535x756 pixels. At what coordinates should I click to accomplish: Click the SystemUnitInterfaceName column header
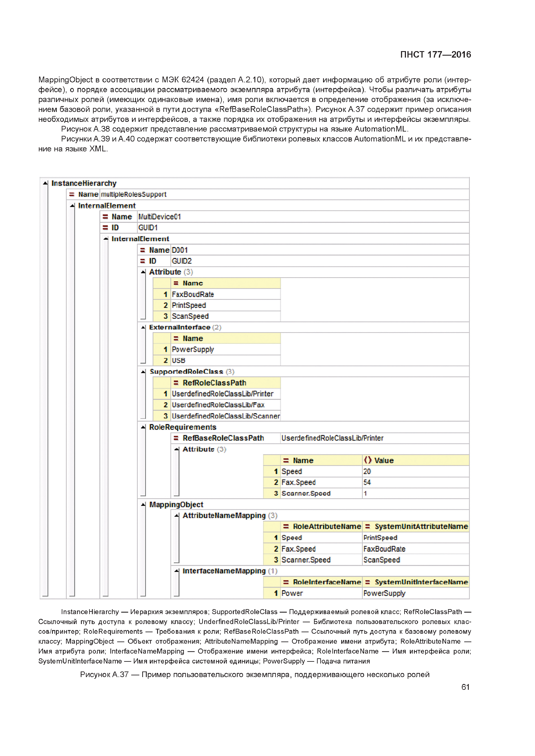416,582
